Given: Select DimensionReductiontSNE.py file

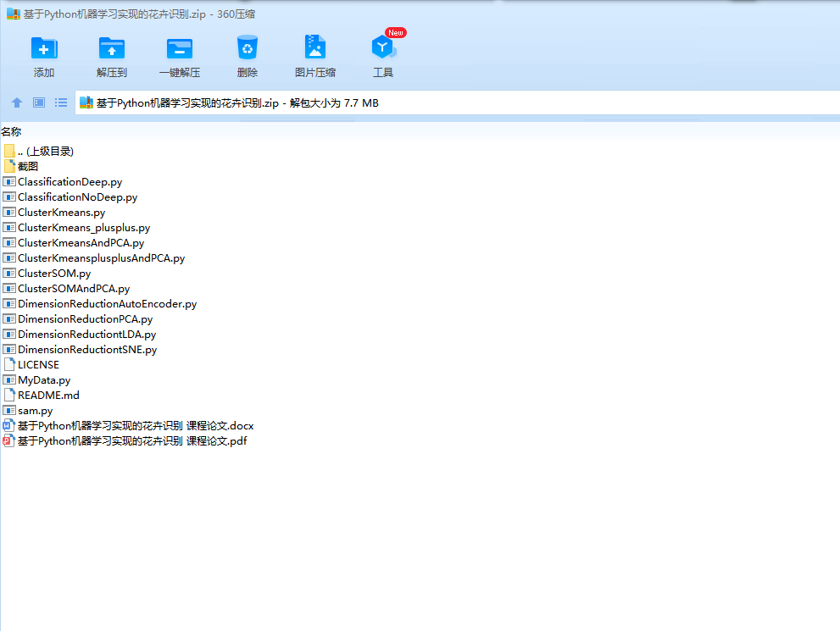Looking at the screenshot, I should point(81,350).
